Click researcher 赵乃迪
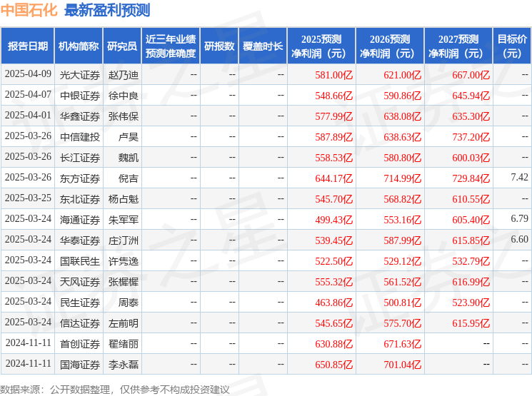This screenshot has height=396, width=532. point(123,75)
